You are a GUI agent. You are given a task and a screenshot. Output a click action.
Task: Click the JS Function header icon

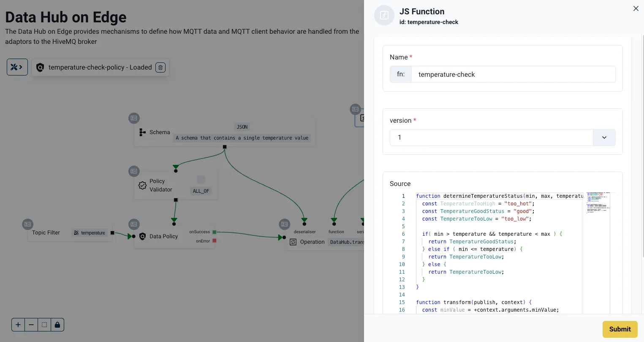pos(384,15)
